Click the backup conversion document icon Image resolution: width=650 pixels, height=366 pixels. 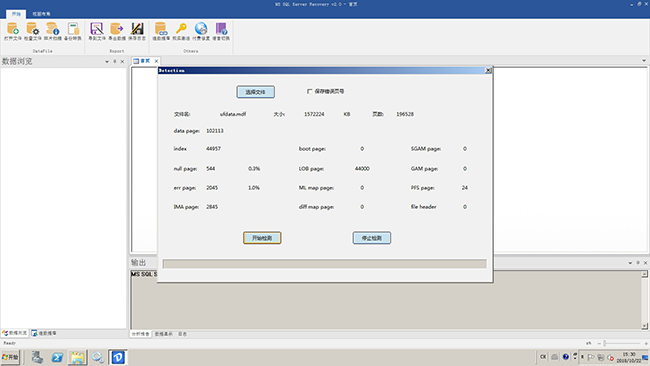[73, 29]
